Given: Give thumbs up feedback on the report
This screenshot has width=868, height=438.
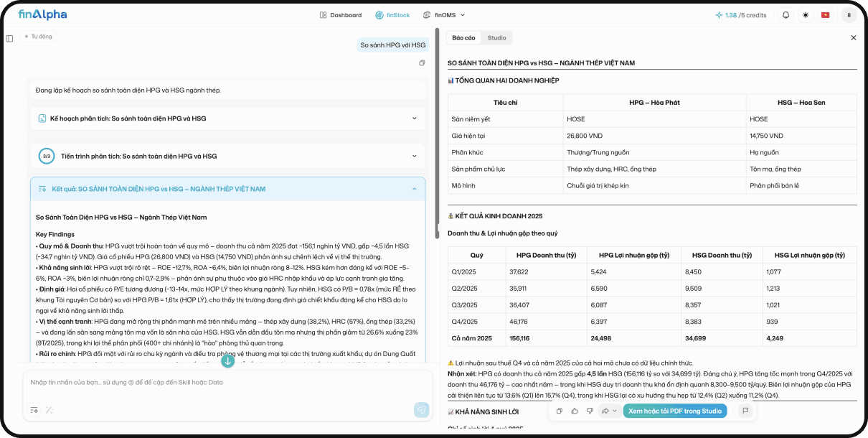Looking at the screenshot, I should click(575, 411).
